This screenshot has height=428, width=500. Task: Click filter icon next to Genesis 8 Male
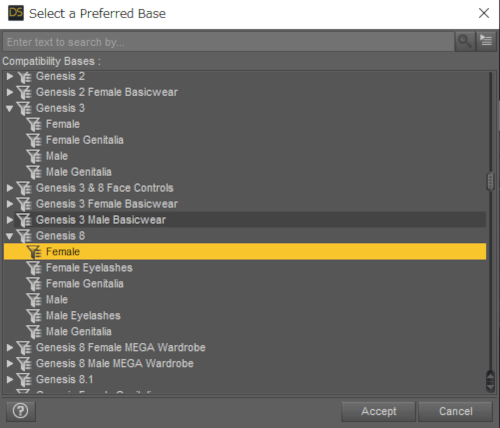34,300
